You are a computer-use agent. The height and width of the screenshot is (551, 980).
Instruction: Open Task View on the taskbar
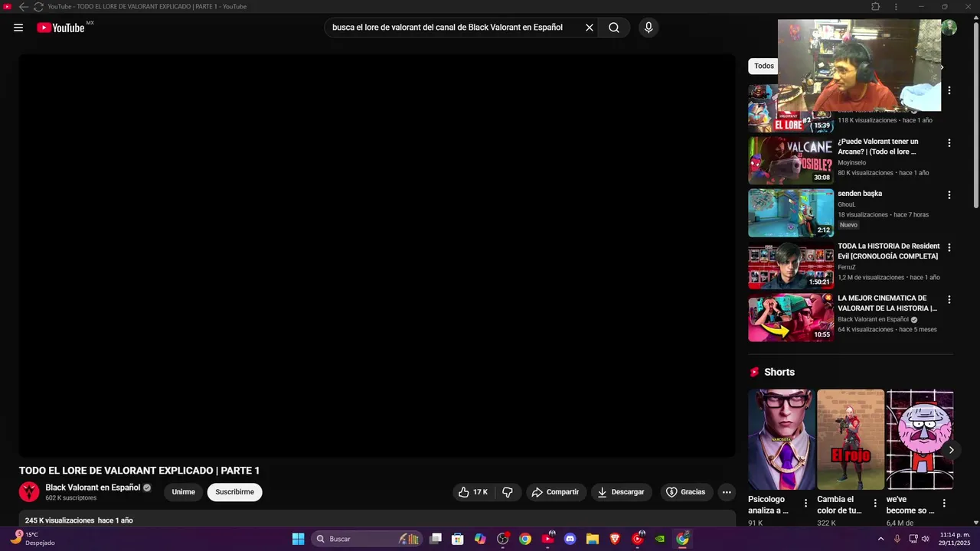[436, 539]
